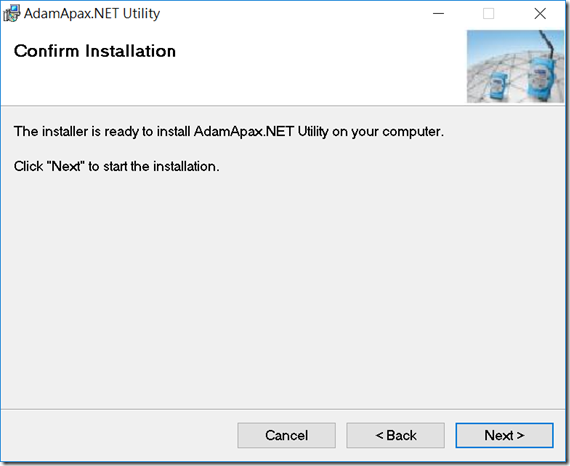
Task: Click the divider below the header banner
Action: click(x=283, y=106)
